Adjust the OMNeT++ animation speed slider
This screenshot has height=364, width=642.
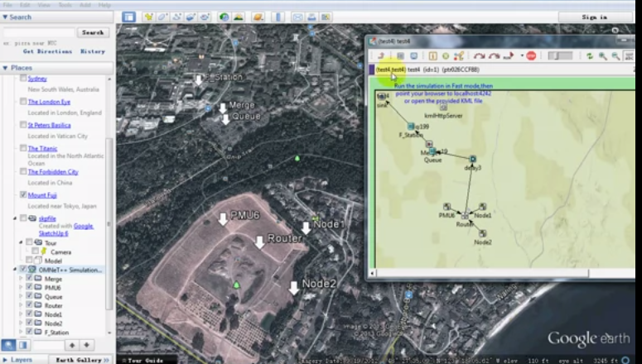[560, 56]
